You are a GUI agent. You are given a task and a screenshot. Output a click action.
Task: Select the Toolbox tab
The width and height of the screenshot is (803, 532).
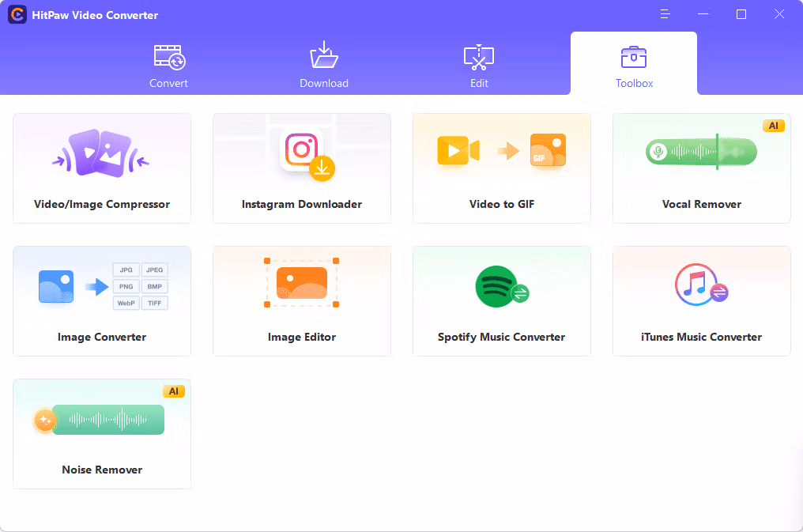[x=634, y=63]
